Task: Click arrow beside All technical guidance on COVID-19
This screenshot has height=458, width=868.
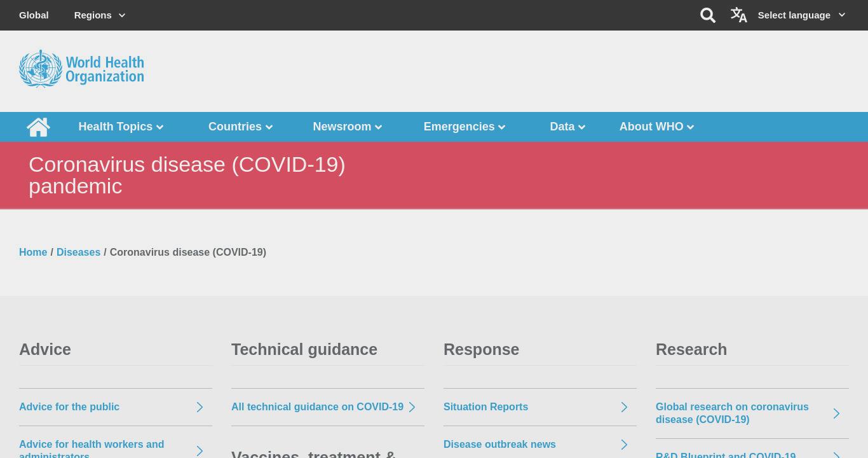Action: 412,407
